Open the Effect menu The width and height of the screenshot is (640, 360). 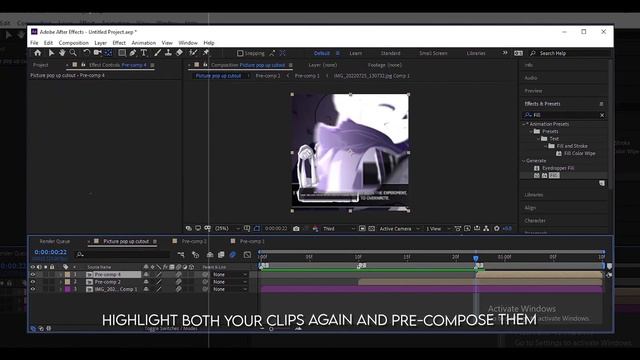[119, 43]
